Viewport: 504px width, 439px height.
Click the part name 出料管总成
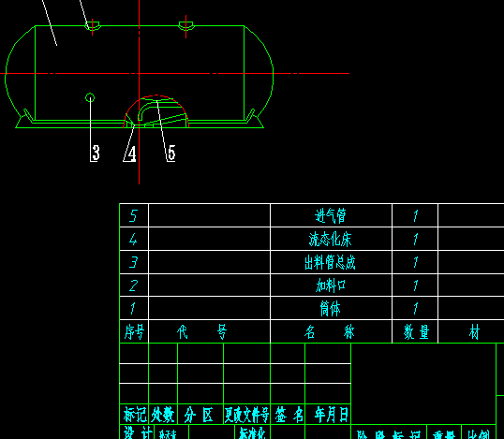330,262
